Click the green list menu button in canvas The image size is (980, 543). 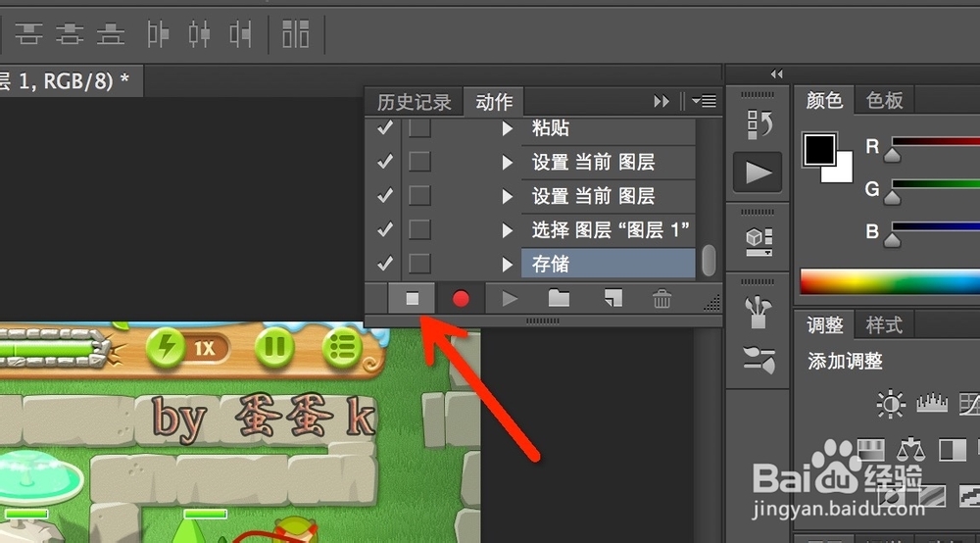point(342,346)
